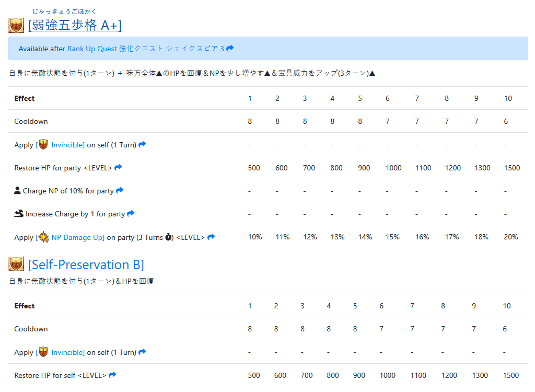This screenshot has height=392, width=535.
Task: Click NP Damage Up star buff icon
Action: pos(43,237)
